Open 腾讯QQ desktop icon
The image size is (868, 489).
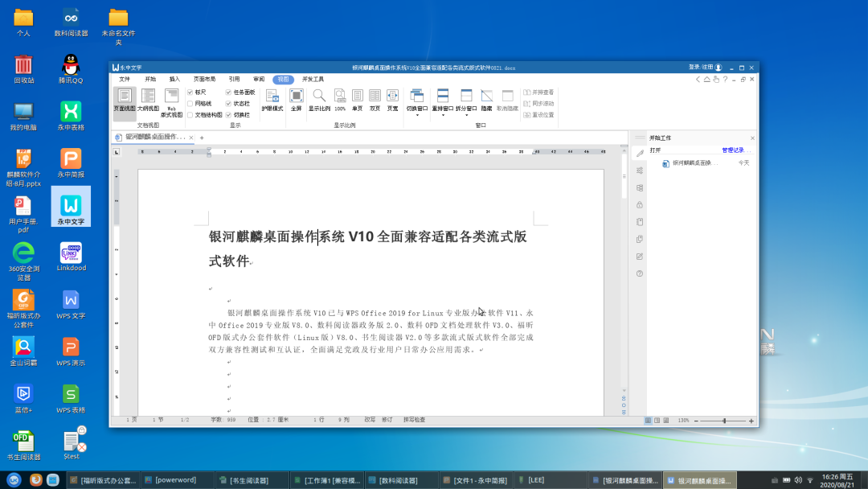pyautogui.click(x=71, y=69)
